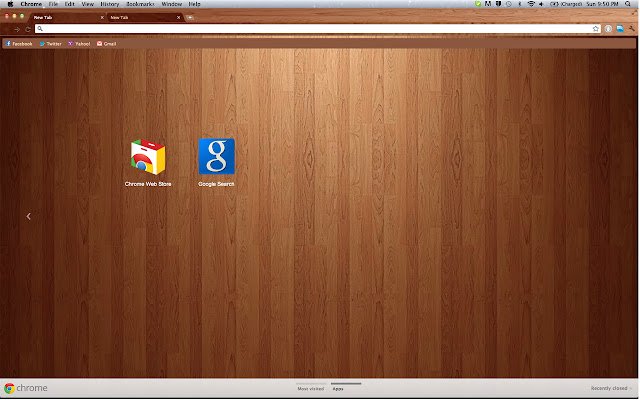Click the round gray extension icon

point(608,29)
